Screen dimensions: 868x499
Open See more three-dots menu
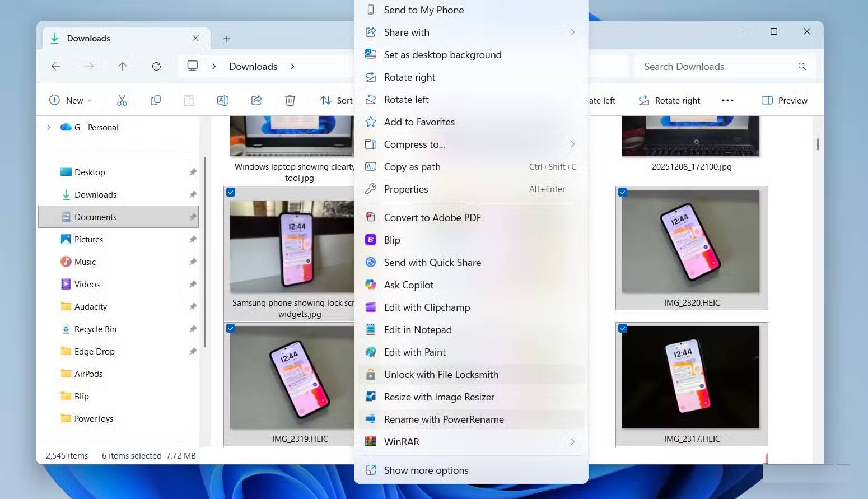click(x=727, y=100)
